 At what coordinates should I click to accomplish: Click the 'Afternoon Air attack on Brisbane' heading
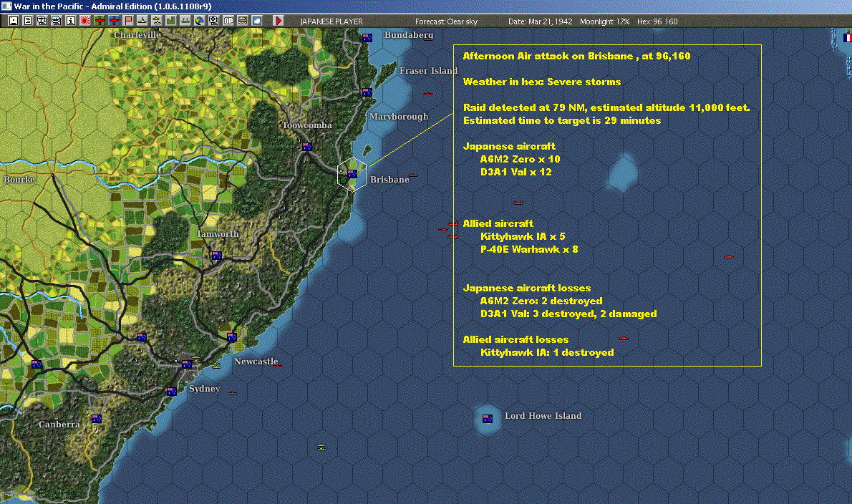tap(576, 56)
